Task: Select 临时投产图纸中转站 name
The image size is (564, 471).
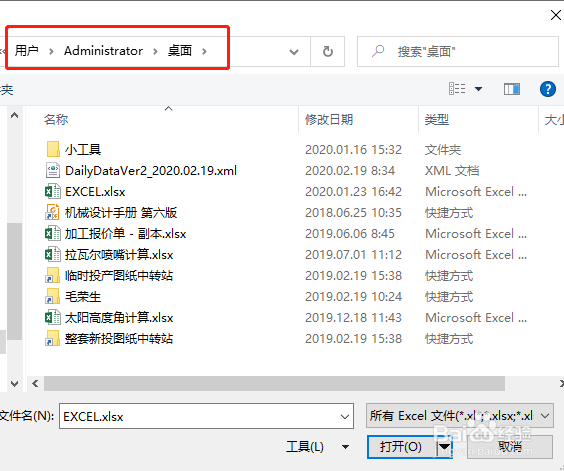Action: pyautogui.click(x=119, y=276)
